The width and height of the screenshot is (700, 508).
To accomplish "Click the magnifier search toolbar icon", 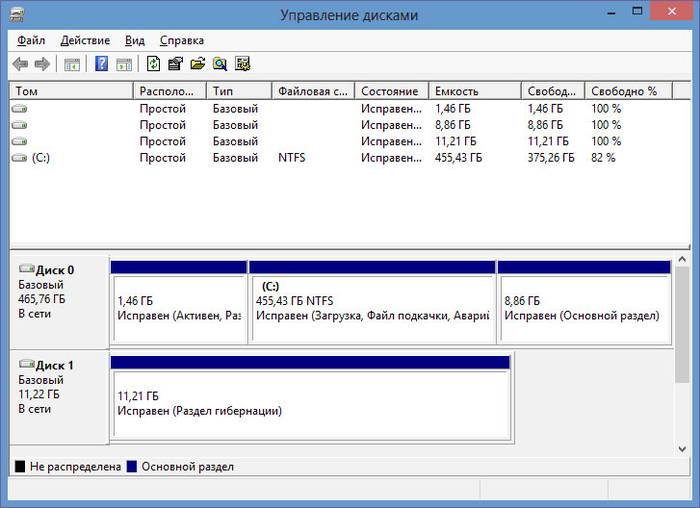I will click(x=219, y=64).
